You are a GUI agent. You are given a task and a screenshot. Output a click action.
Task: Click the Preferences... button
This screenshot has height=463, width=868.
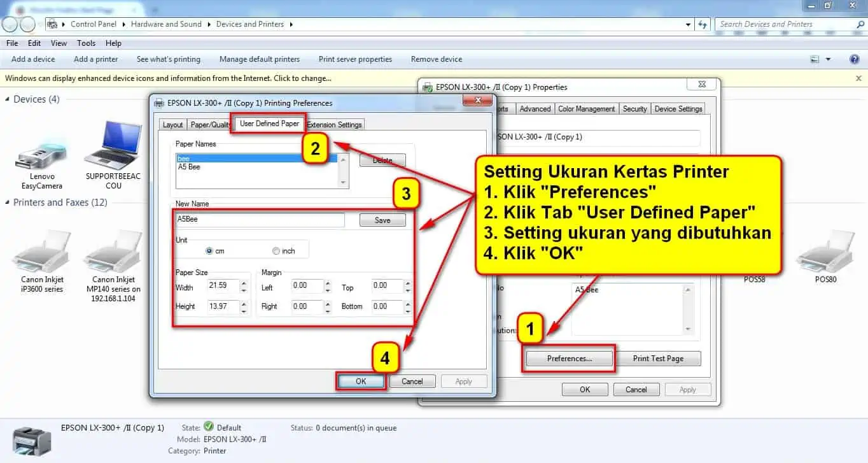(x=570, y=359)
